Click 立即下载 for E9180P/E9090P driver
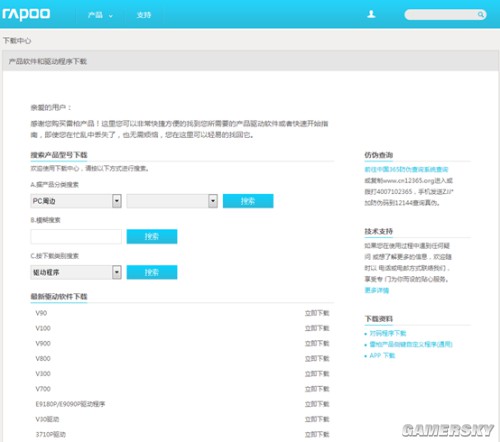Screen dimensions: 500x442 pos(317,404)
